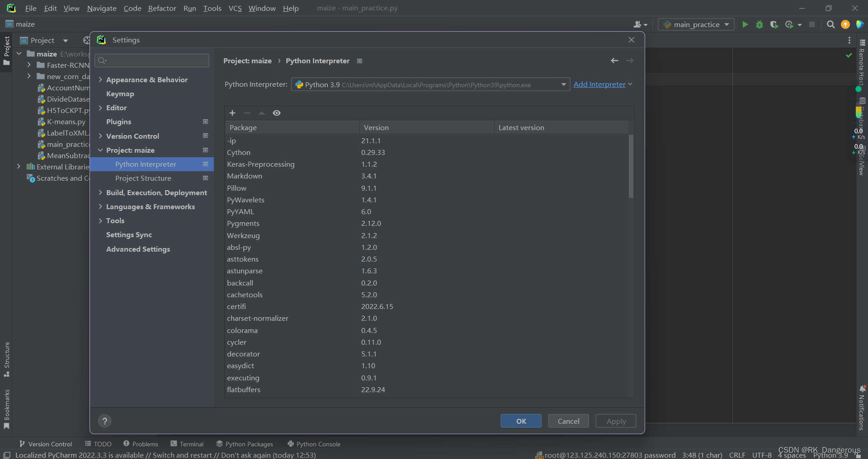The height and width of the screenshot is (459, 868).
Task: Expand Editor settings category
Action: [100, 108]
